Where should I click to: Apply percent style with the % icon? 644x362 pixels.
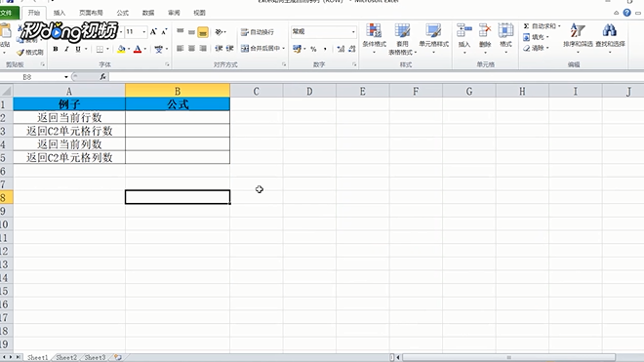tap(313, 49)
